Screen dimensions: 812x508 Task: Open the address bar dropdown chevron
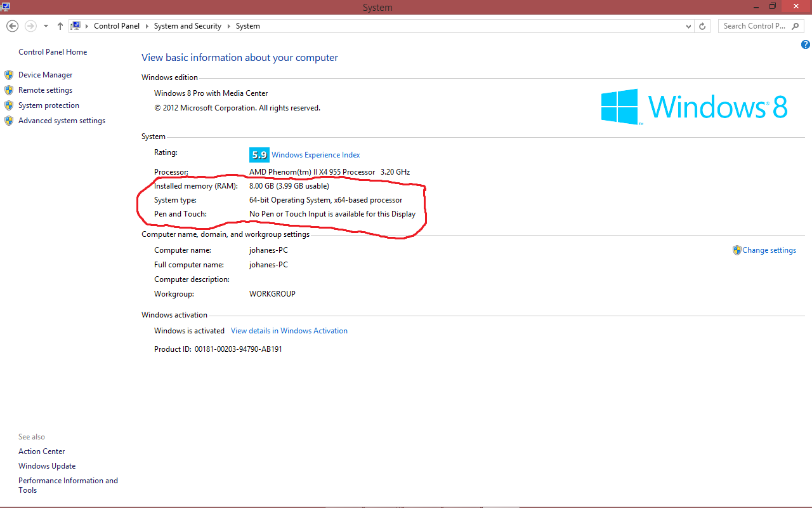[688, 26]
